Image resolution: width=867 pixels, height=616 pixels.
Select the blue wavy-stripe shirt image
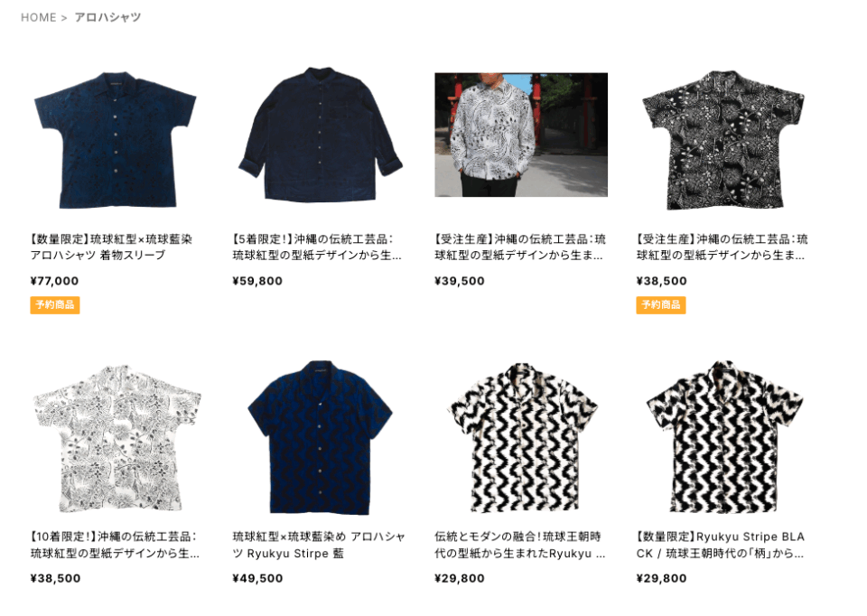(320, 437)
